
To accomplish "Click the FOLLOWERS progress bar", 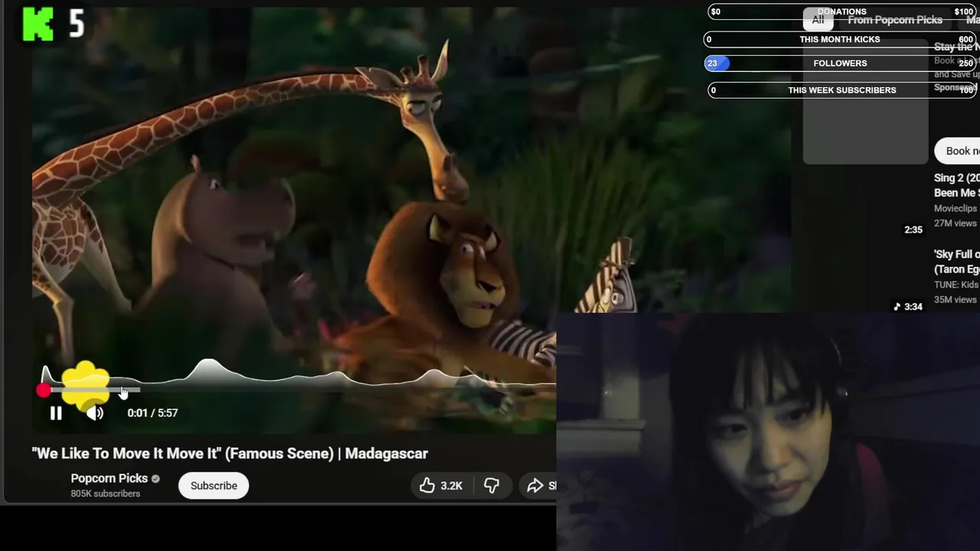I will coord(840,64).
